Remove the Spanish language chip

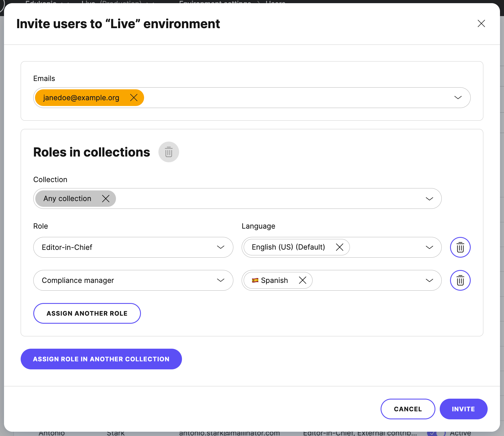[303, 280]
